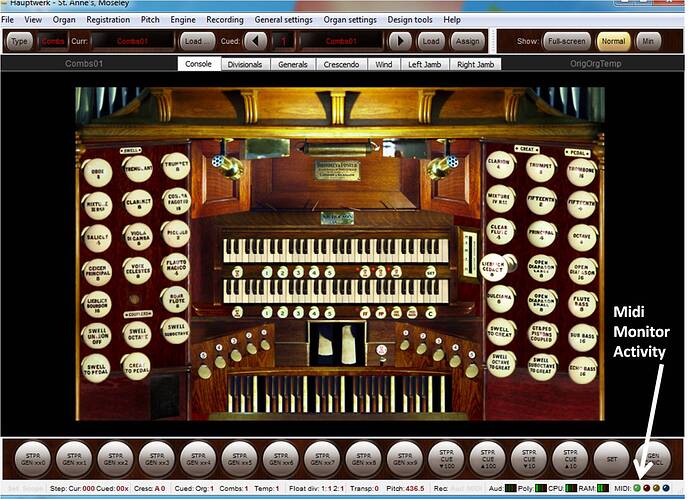Screen dimensions: 690x499
Task: Toggle the Trombone 16 pedal stop
Action: 581,172
